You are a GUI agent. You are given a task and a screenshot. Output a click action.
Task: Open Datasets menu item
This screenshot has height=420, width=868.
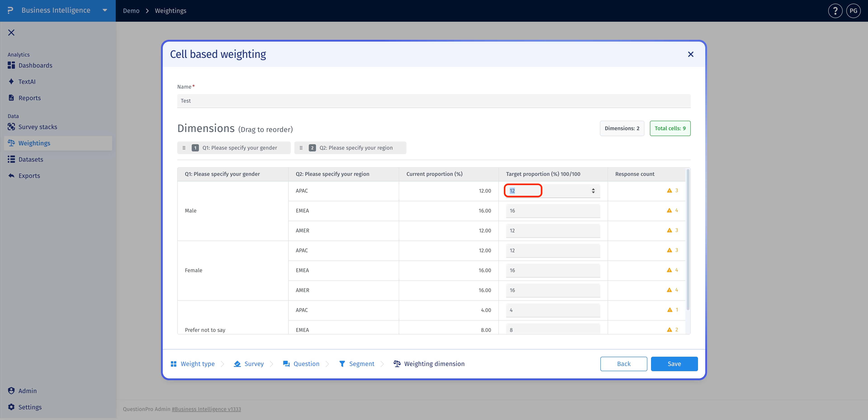click(x=58, y=159)
